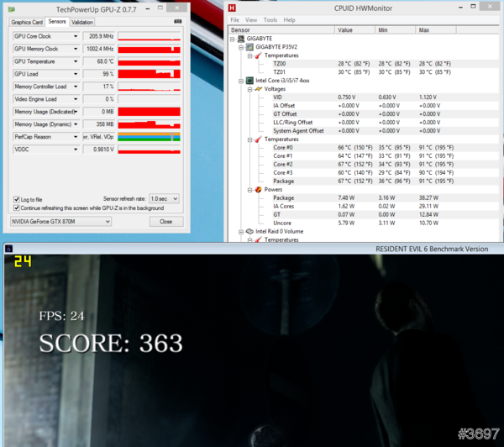Open the PerfCap Reason dropdown

click(x=76, y=137)
